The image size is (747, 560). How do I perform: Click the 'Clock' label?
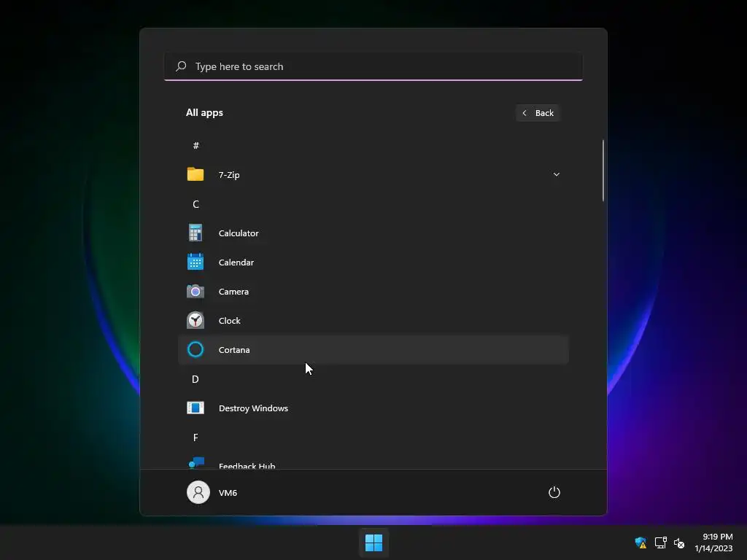click(x=230, y=321)
